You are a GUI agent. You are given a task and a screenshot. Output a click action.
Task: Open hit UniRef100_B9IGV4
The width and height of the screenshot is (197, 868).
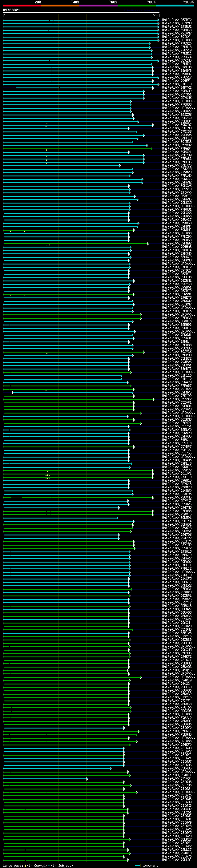(x=177, y=37)
